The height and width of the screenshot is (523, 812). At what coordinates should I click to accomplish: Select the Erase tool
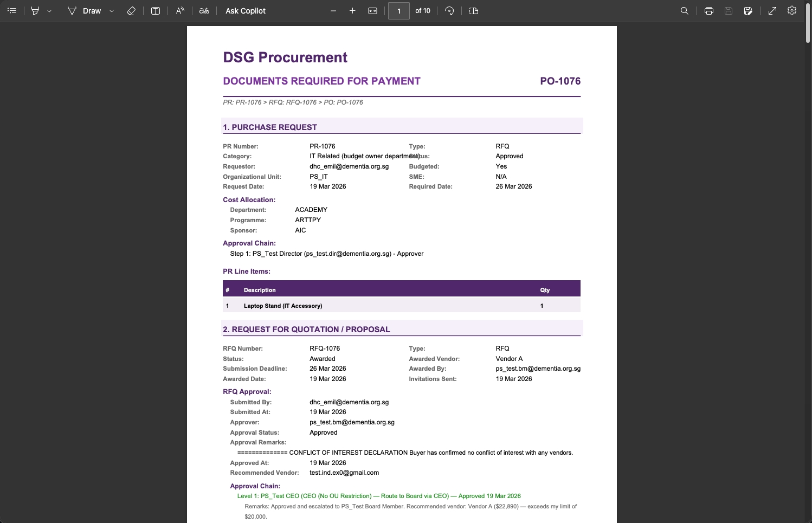click(131, 11)
